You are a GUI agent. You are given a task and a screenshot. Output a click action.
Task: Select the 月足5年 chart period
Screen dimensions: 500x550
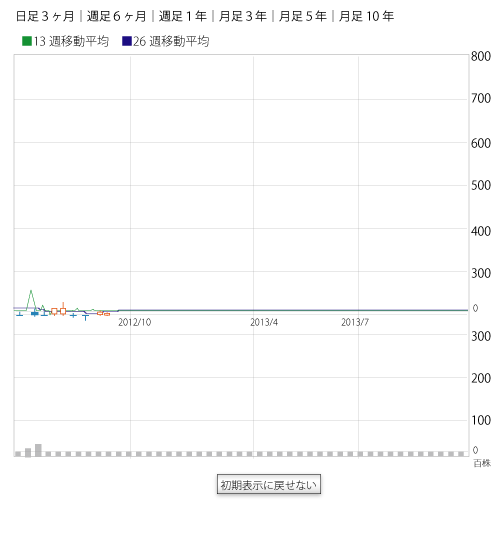pyautogui.click(x=303, y=16)
